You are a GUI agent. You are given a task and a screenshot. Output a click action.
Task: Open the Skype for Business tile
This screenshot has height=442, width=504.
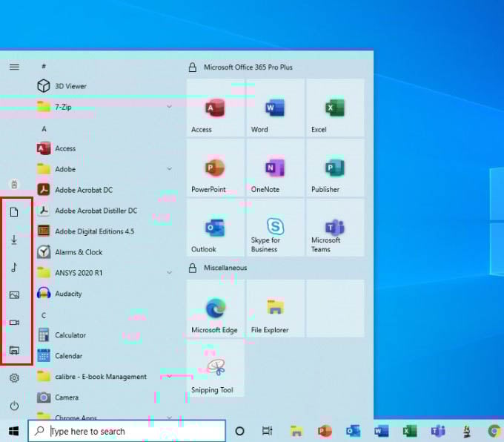[x=276, y=228]
